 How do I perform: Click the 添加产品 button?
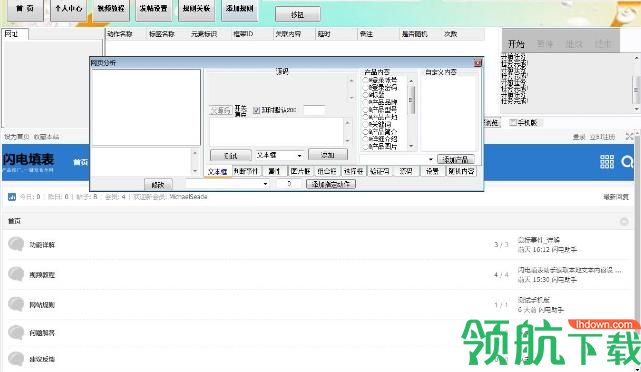pos(455,159)
